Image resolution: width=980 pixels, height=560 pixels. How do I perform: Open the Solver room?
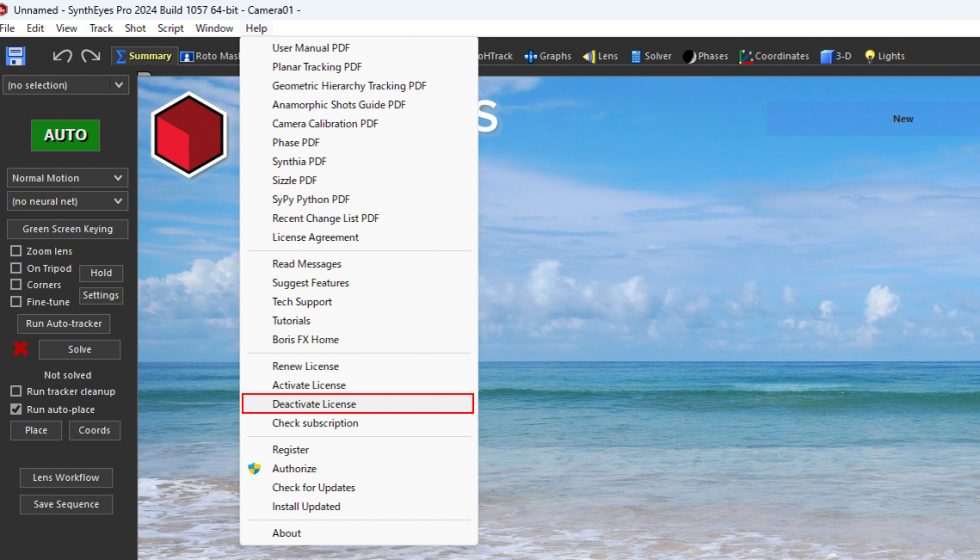(x=651, y=56)
